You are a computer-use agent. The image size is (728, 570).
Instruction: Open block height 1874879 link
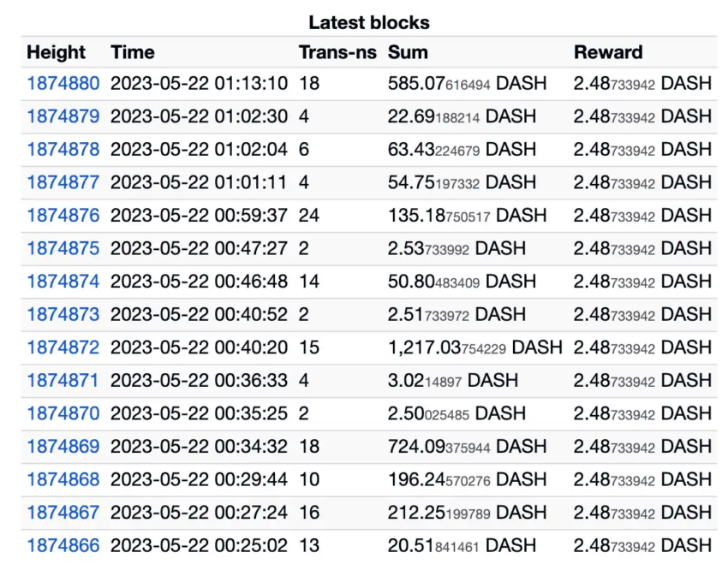tap(63, 116)
